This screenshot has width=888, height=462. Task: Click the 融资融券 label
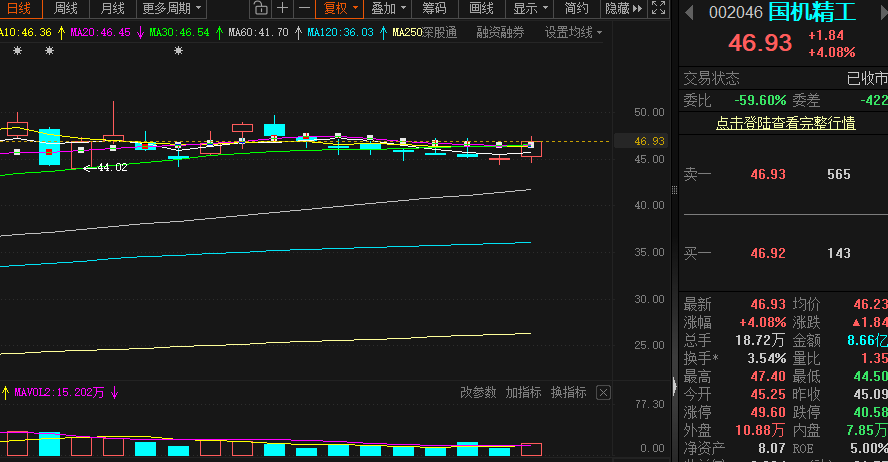(x=500, y=32)
